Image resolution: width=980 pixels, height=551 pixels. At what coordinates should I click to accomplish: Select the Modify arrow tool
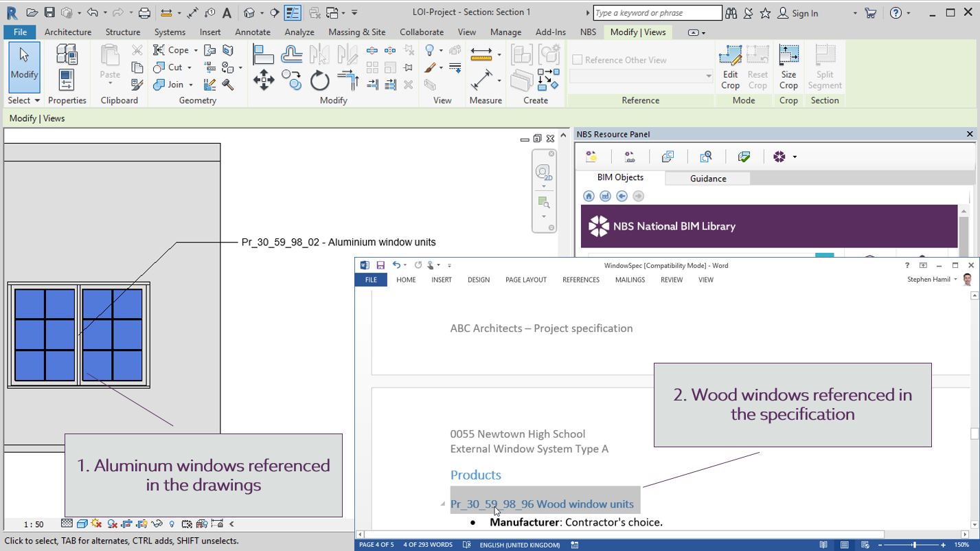point(24,67)
